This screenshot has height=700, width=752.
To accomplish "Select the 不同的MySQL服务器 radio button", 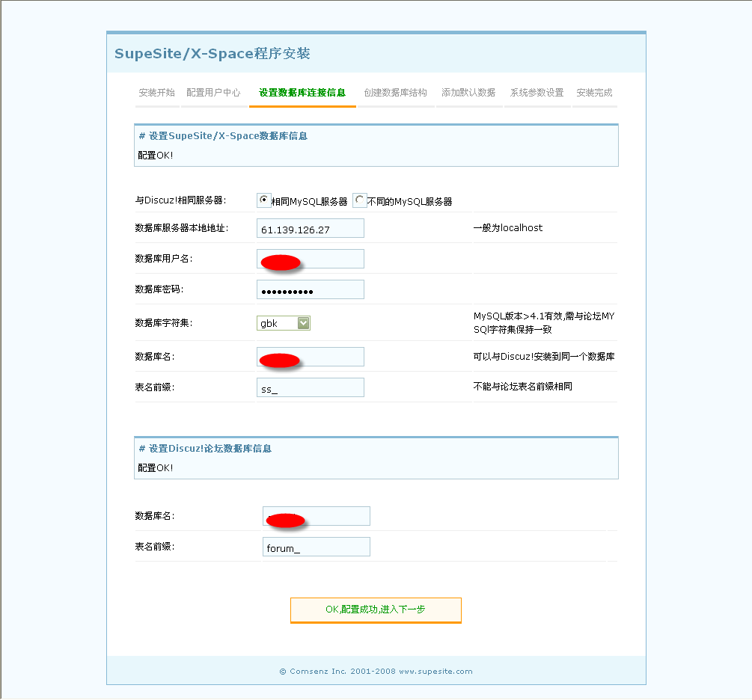I will pos(360,200).
